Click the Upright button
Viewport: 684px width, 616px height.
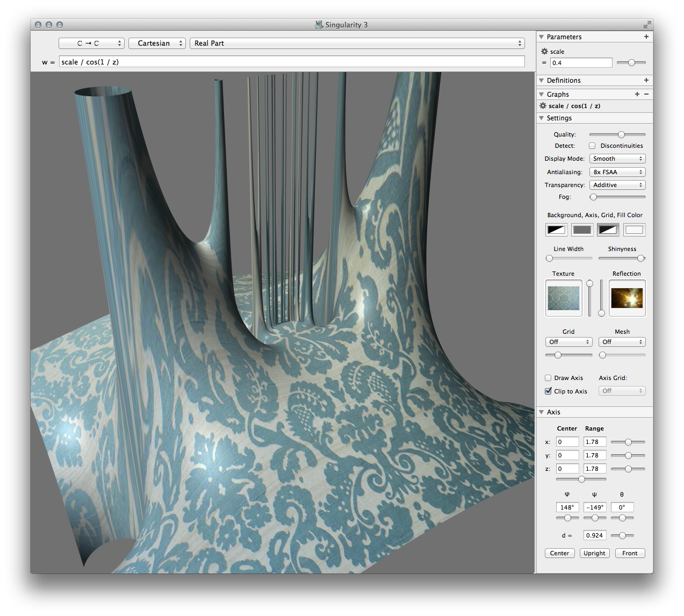[594, 553]
